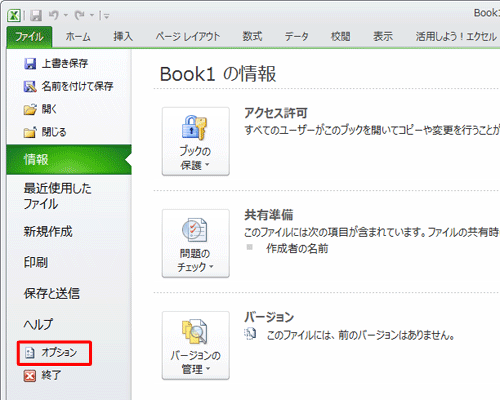Click the バージョンの管理 magnifier icon
The image size is (500, 400).
click(194, 332)
